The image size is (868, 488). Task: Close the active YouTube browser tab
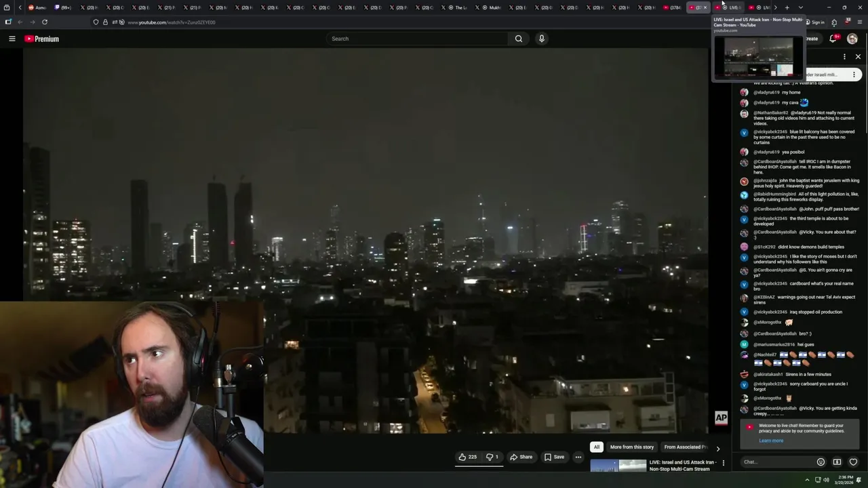[705, 7]
